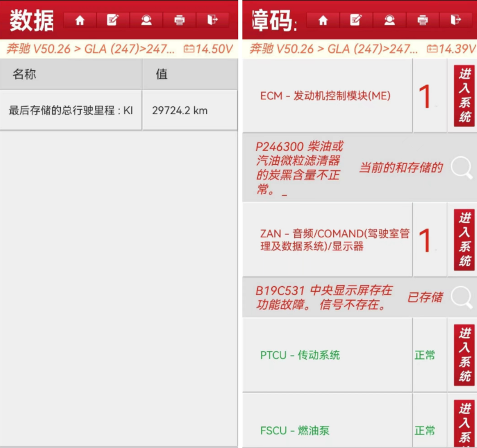Tap the exit icon in the right panel header

point(455,20)
